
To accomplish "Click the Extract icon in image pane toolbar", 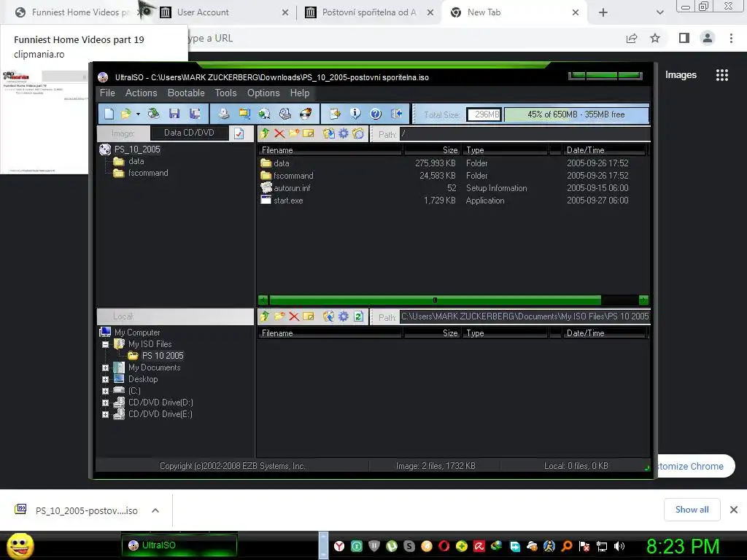I will pos(328,133).
